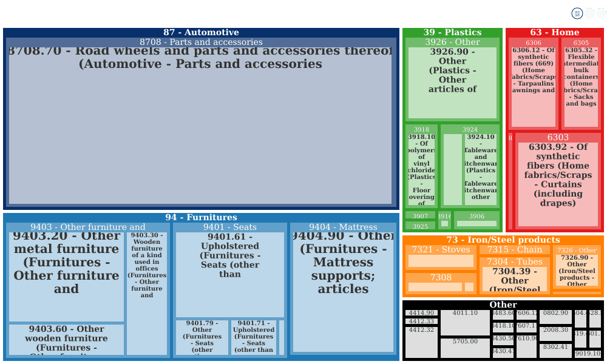
Task: Click the 3926.90 Other plastics tile
Action: (452, 83)
